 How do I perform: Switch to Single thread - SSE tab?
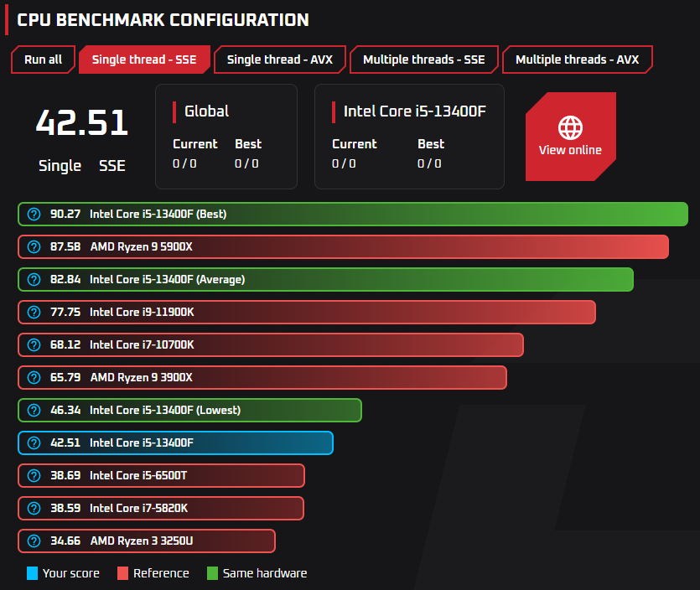click(x=144, y=60)
